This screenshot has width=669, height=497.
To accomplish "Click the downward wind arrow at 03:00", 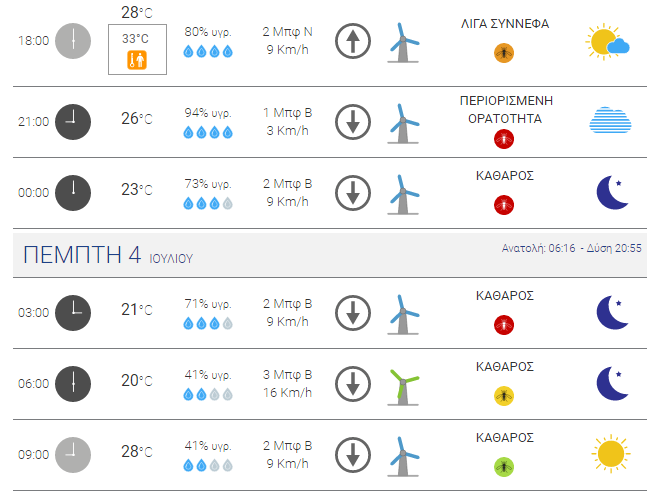I will tap(353, 313).
